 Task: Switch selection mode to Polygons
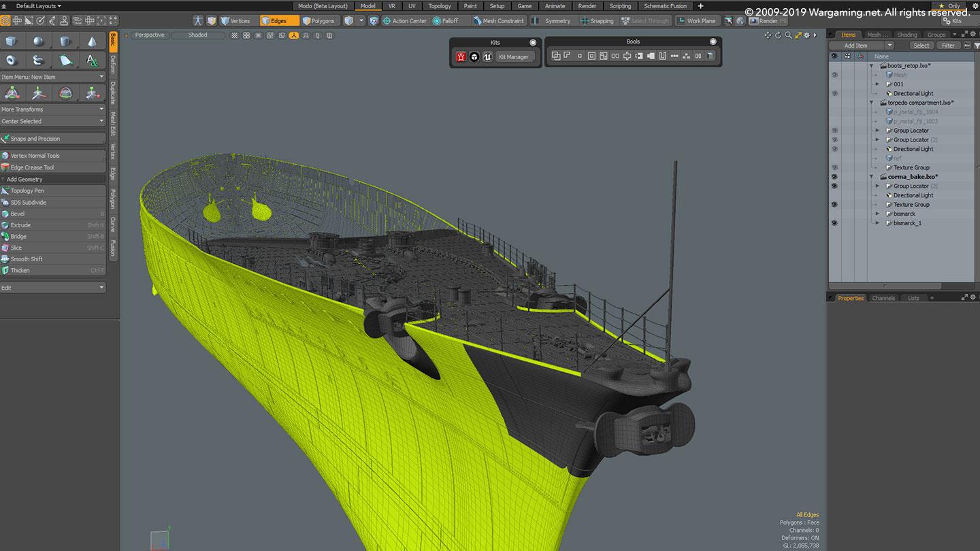318,21
